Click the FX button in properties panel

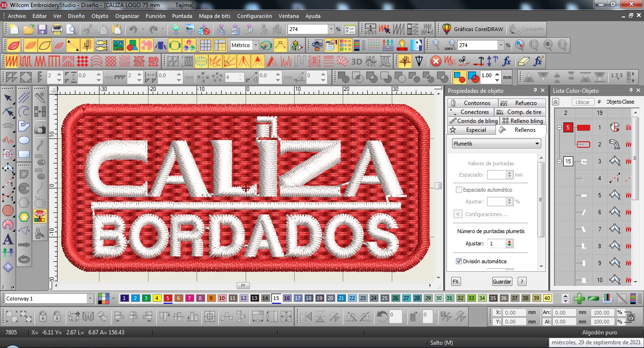pos(455,282)
